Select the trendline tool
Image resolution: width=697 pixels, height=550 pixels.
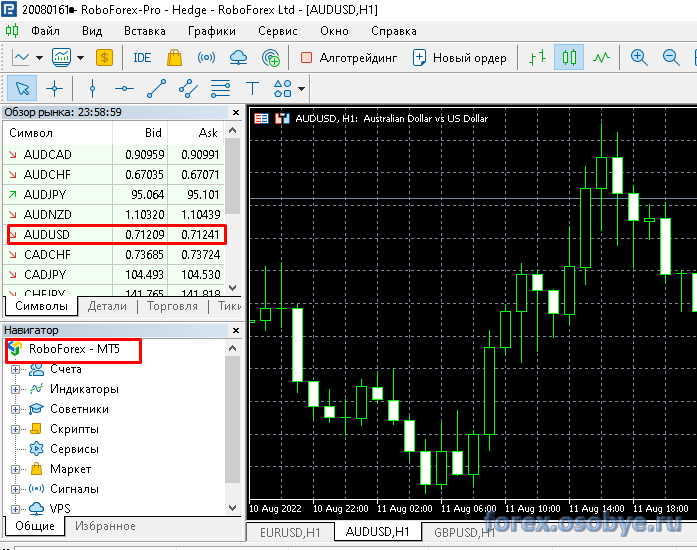pyautogui.click(x=156, y=88)
